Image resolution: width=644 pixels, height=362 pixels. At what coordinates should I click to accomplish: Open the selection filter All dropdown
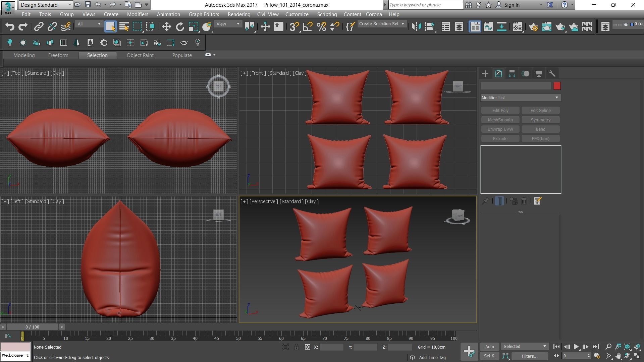[x=89, y=24]
